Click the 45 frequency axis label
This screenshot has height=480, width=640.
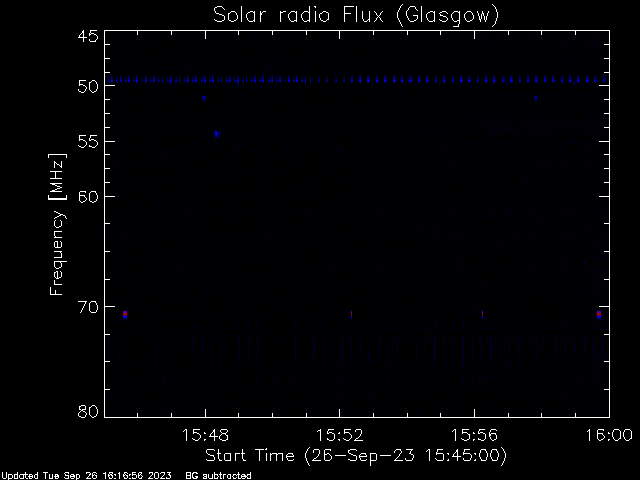pyautogui.click(x=88, y=36)
